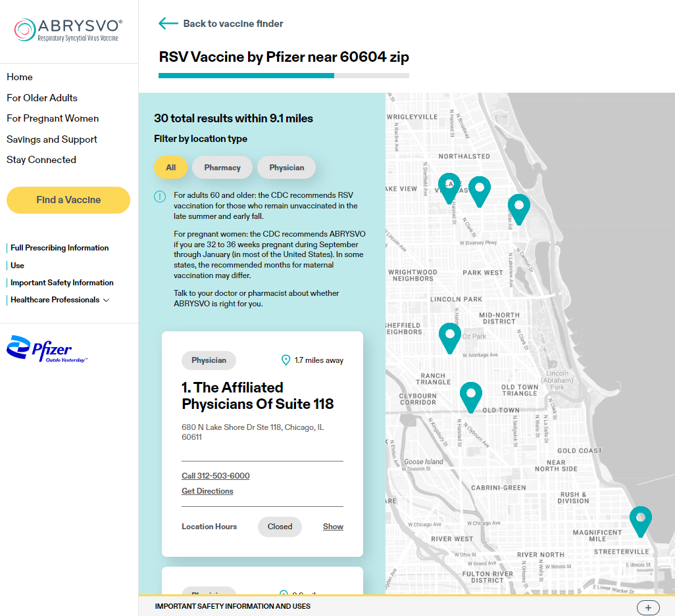Click Physician tag on first result card
This screenshot has width=675, height=616.
[209, 360]
